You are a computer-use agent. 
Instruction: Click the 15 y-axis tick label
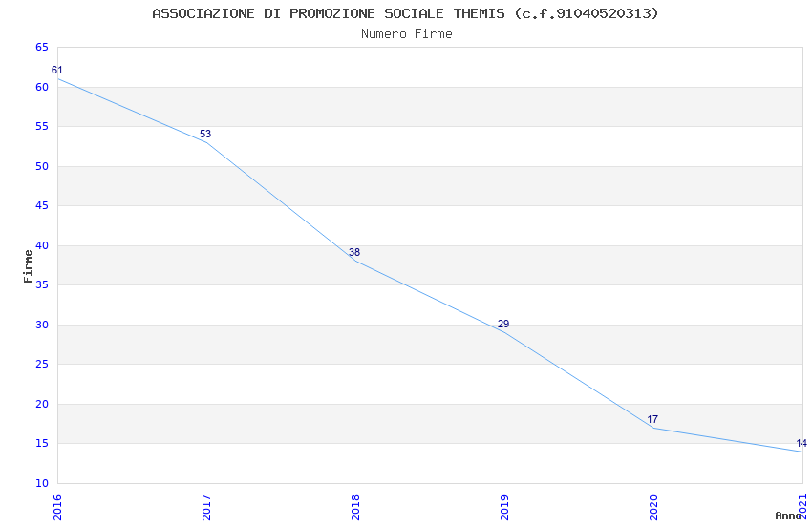pyautogui.click(x=42, y=443)
